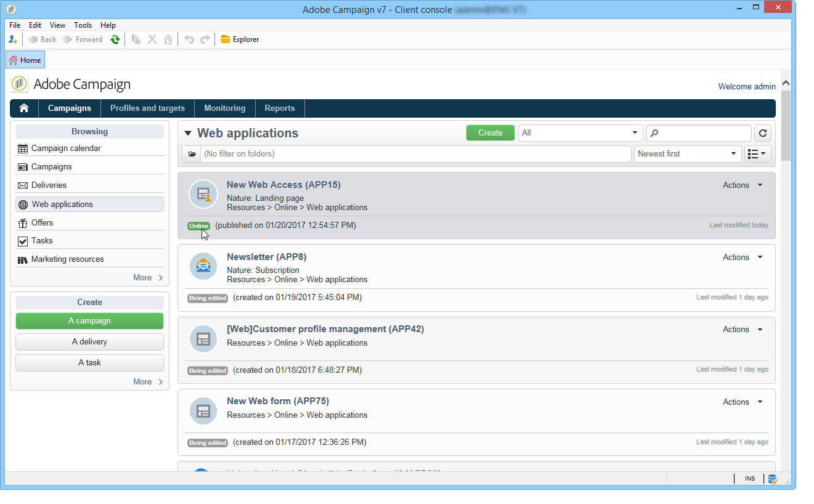The height and width of the screenshot is (504, 814).
Task: Switch to Profiles and targets tab
Action: click(147, 108)
